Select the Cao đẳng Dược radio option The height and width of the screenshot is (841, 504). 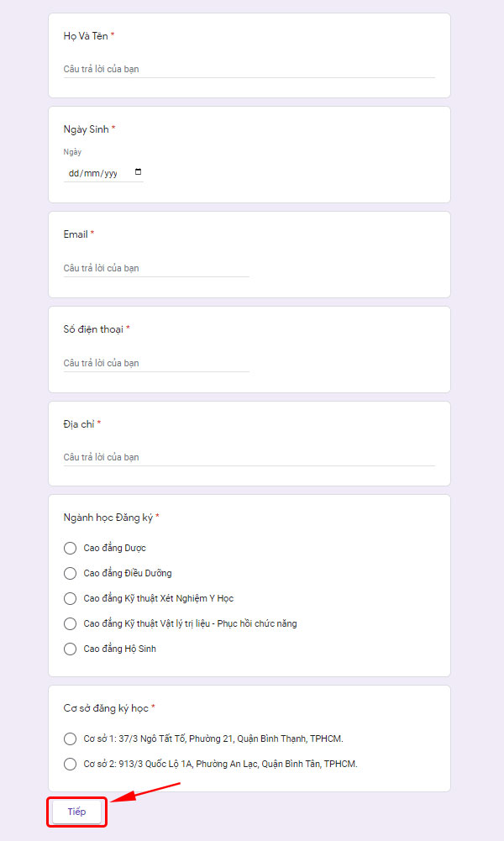[70, 548]
